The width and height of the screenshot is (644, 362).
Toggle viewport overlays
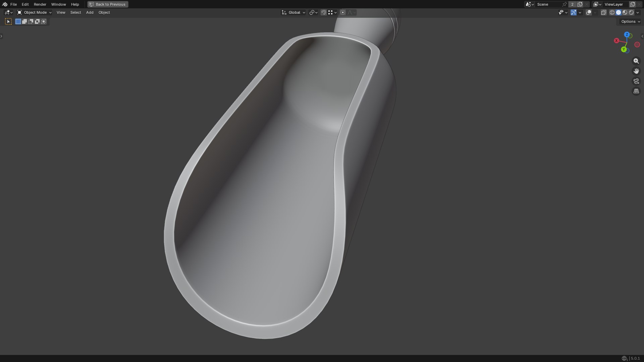coord(589,12)
